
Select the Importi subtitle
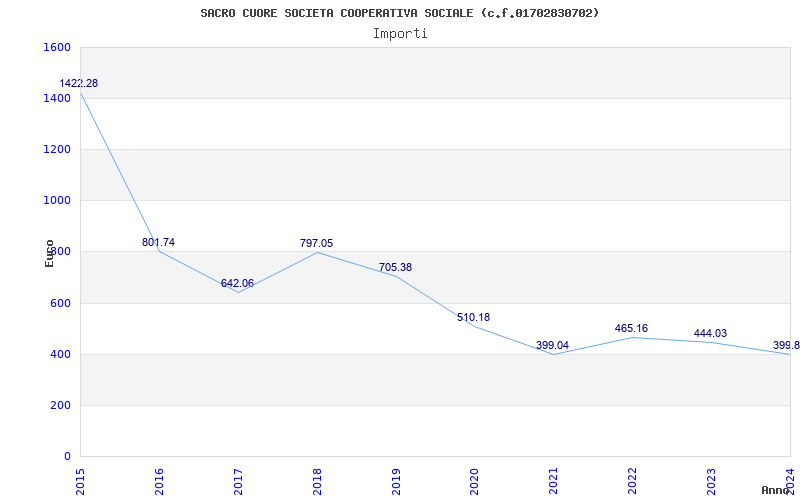[400, 34]
